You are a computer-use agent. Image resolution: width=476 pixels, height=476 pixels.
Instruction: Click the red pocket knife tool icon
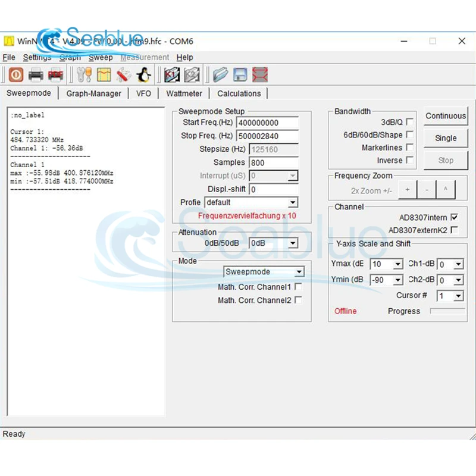[124, 75]
